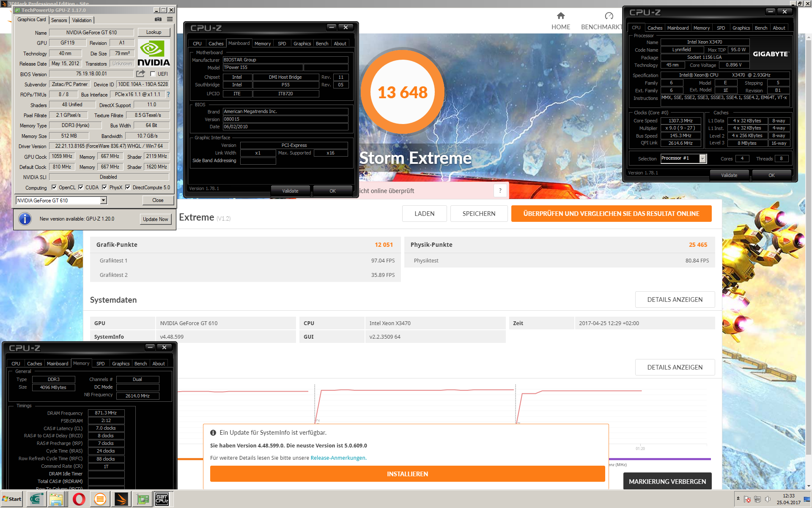Viewport: 812px width, 508px height.
Task: Click the Lookup button in GPU-Z
Action: 154,32
